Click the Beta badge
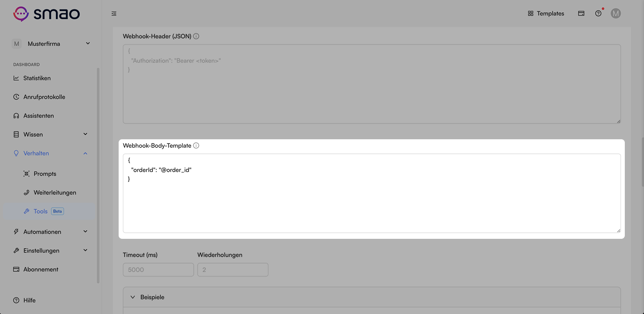 pyautogui.click(x=57, y=211)
